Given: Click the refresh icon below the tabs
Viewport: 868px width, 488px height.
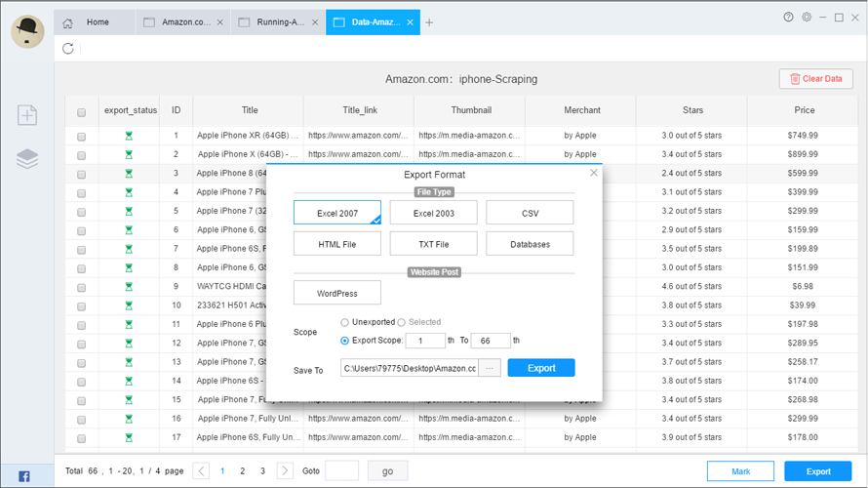Looking at the screenshot, I should 68,49.
